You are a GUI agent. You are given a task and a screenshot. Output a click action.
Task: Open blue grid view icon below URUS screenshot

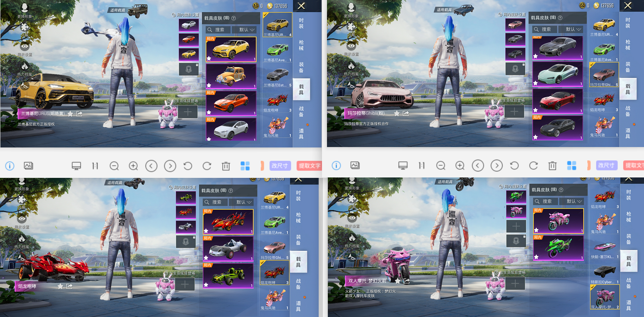tap(245, 166)
